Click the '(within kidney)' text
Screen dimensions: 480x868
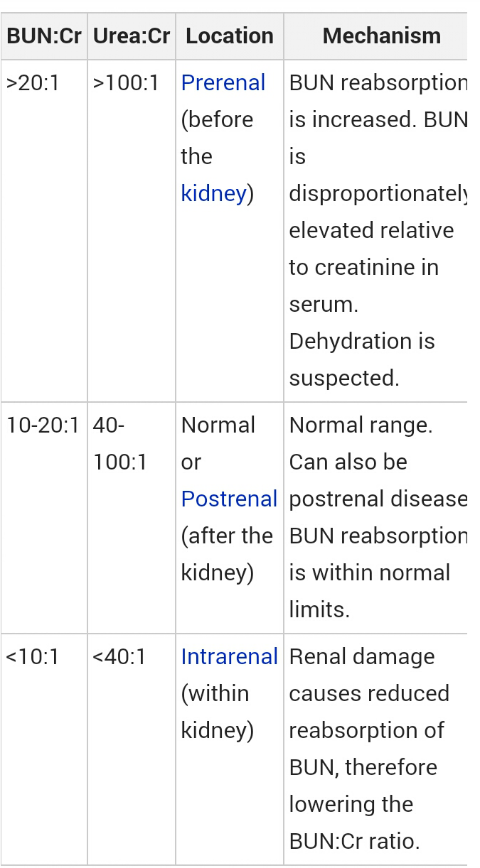click(217, 712)
